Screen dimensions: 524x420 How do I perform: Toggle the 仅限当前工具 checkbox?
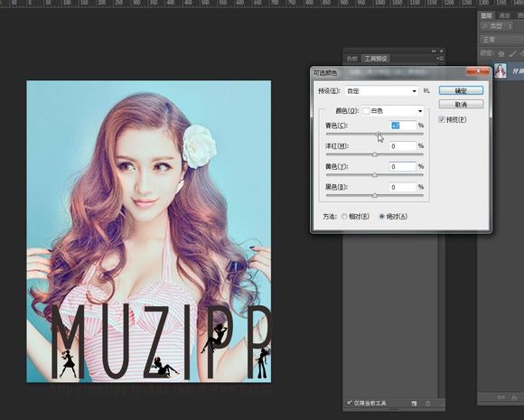click(x=350, y=402)
